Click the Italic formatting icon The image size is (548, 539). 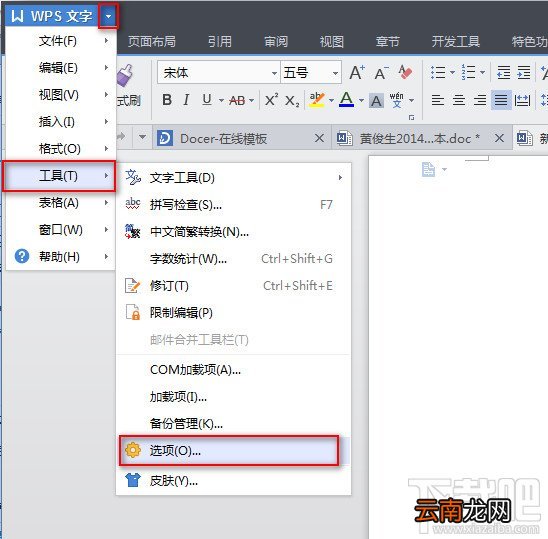186,100
